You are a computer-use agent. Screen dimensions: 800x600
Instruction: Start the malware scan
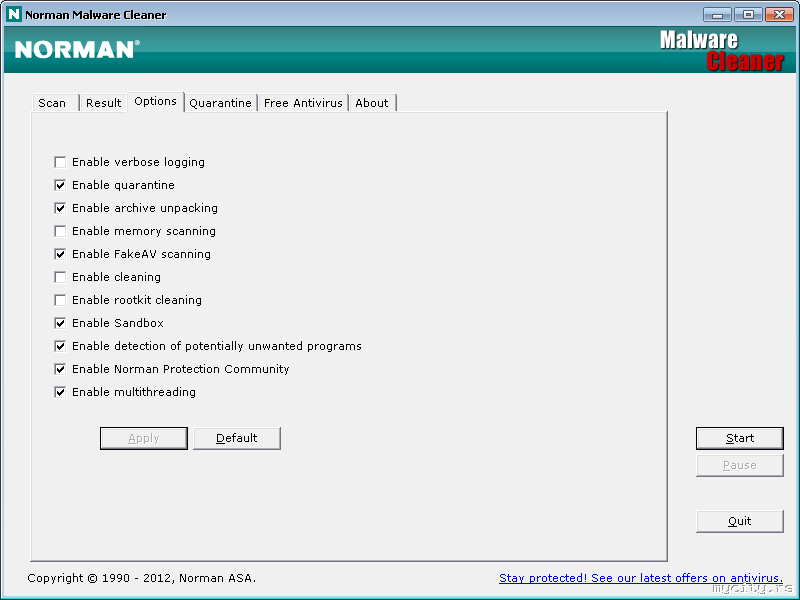(x=740, y=438)
